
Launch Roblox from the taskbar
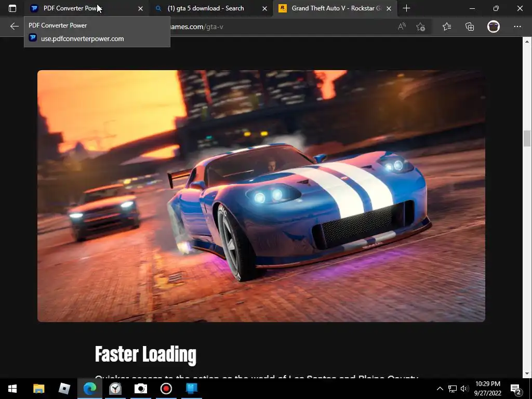[64, 389]
